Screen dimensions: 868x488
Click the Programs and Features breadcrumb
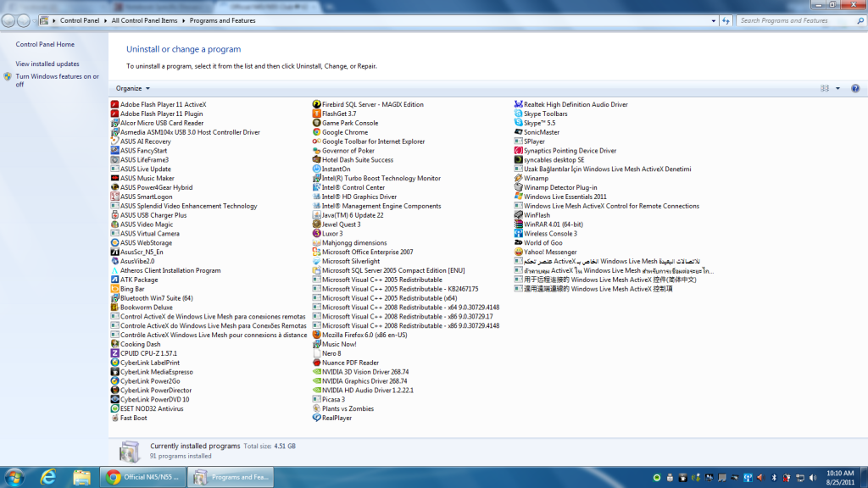pyautogui.click(x=223, y=21)
